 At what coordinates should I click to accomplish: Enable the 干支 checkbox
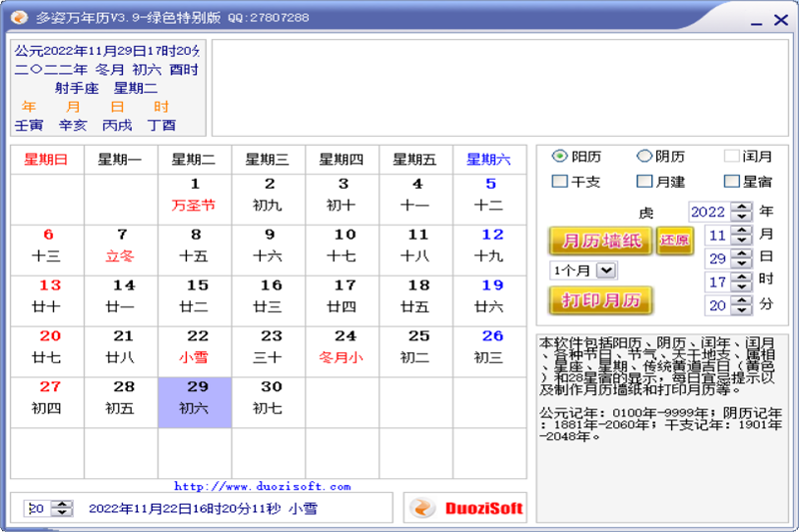click(559, 181)
